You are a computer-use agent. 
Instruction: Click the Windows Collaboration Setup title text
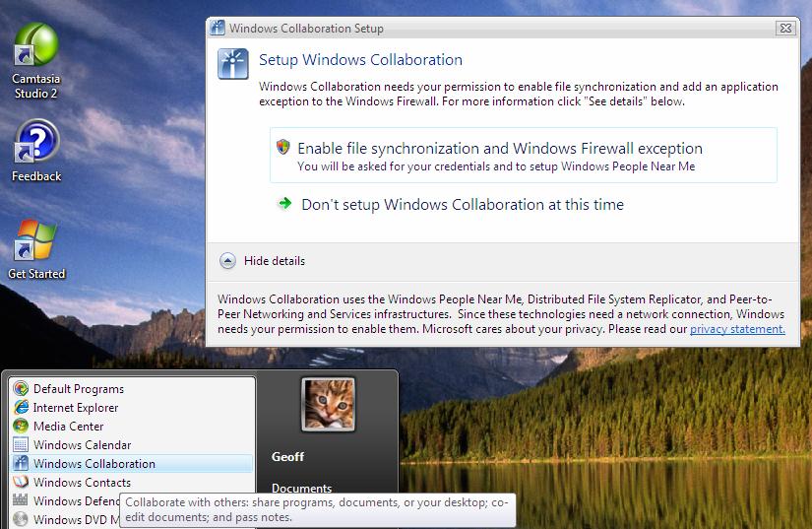[x=306, y=28]
